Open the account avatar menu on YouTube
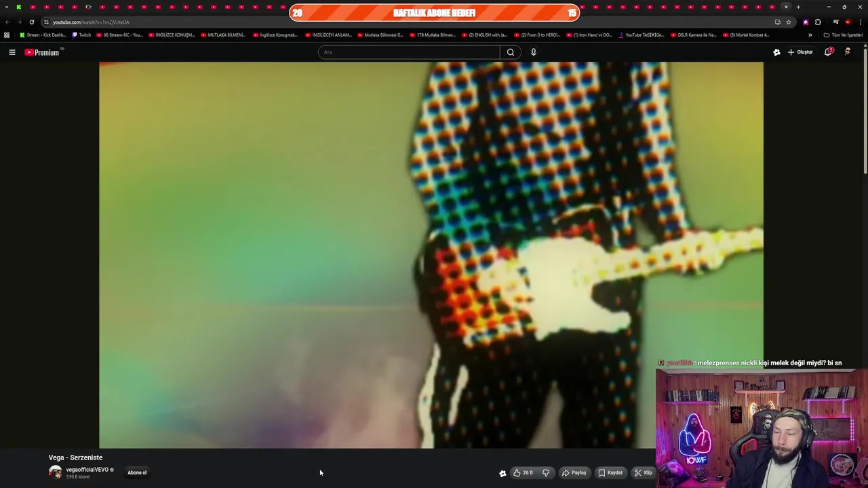868x488 pixels. [x=848, y=52]
